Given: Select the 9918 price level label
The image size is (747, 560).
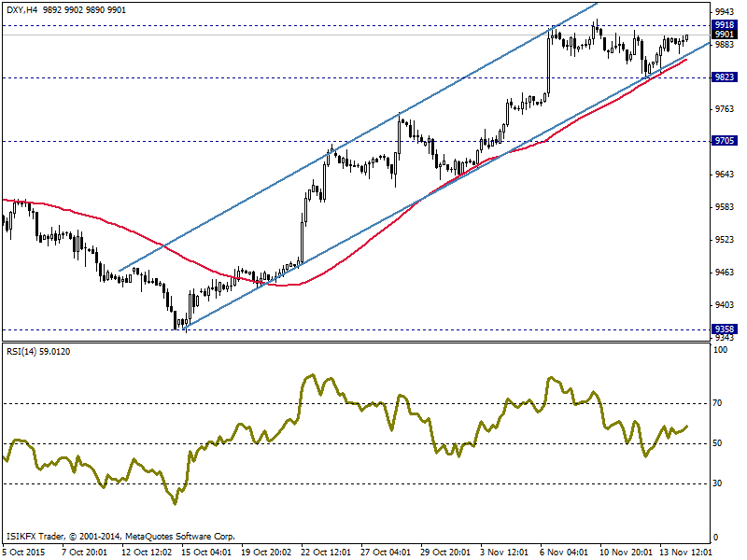Looking at the screenshot, I should click(x=725, y=25).
